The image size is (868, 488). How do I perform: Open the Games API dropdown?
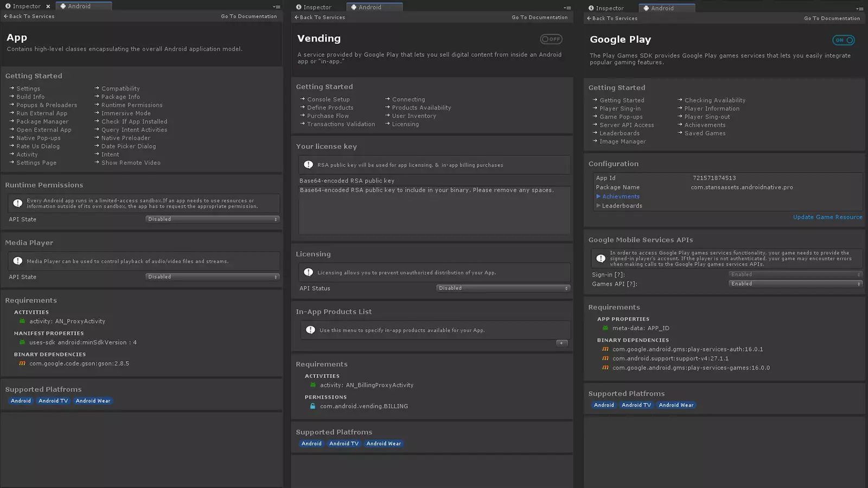click(795, 284)
